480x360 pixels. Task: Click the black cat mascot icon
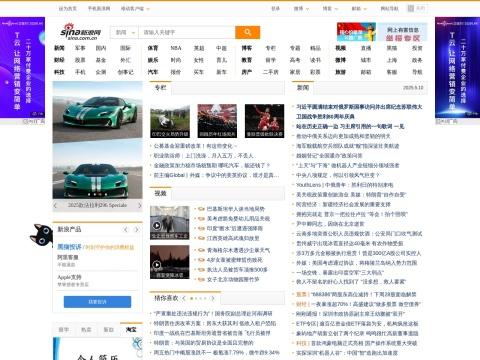(x=41, y=234)
